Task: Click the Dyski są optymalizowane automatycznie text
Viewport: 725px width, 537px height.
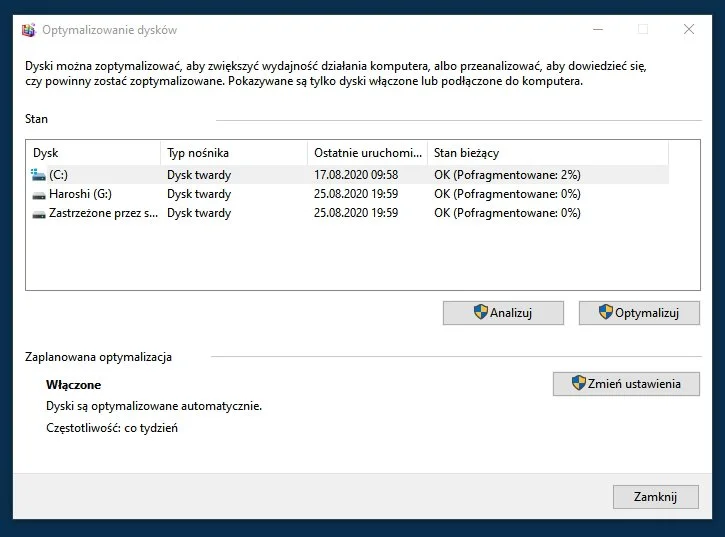Action: pos(154,406)
